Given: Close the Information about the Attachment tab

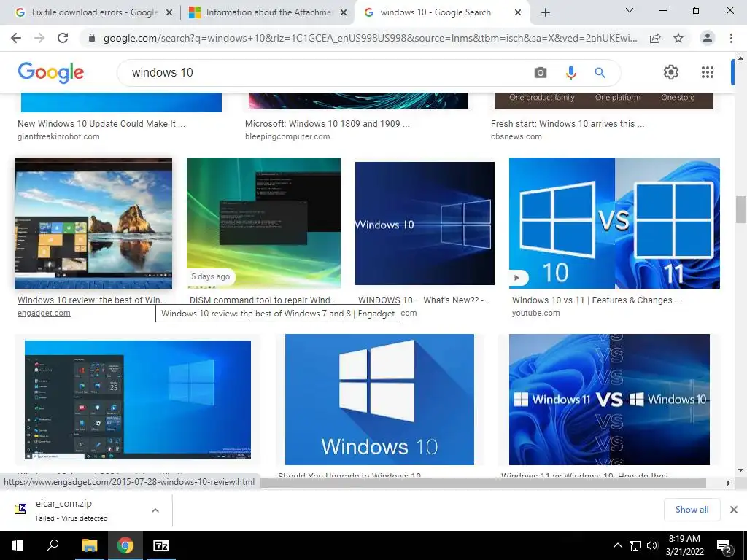Looking at the screenshot, I should click(x=343, y=13).
